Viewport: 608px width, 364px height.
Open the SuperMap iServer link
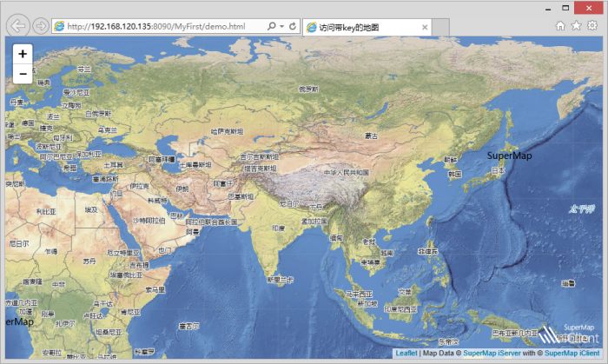[x=492, y=354]
